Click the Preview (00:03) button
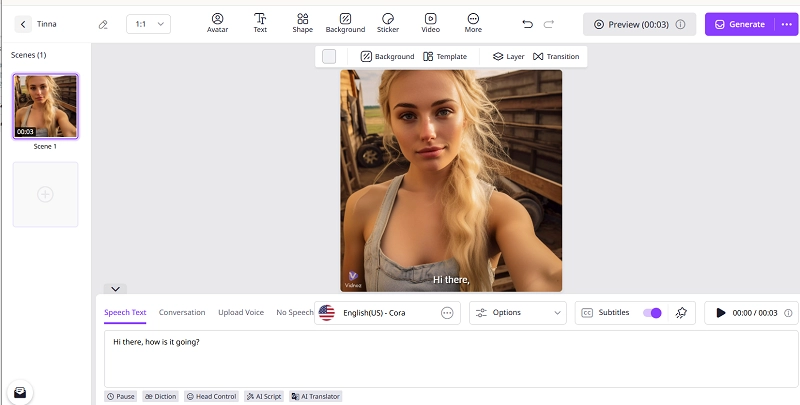 (639, 24)
